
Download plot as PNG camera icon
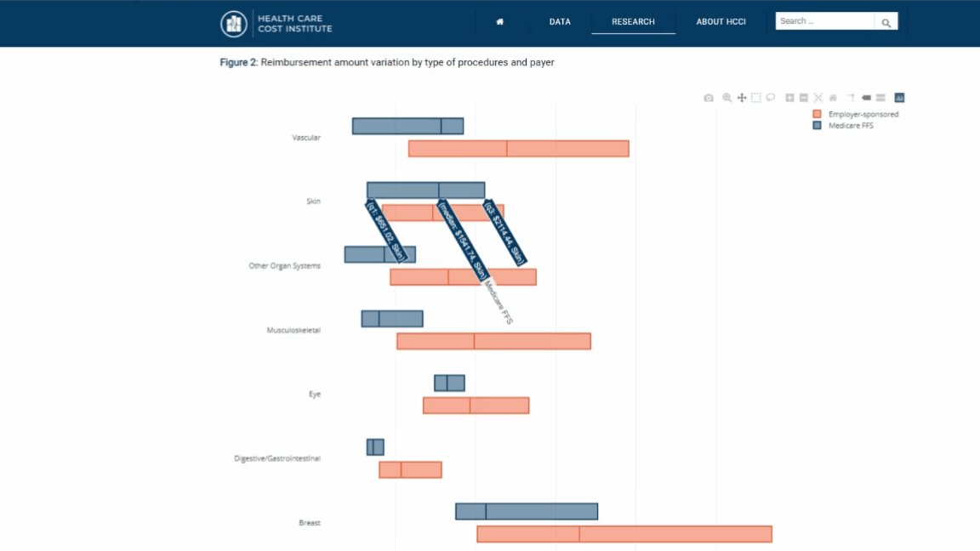[708, 98]
